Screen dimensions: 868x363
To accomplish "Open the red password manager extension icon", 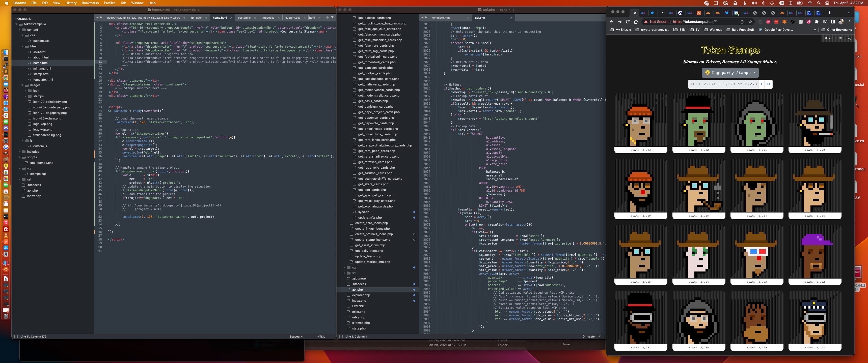I will point(776,21).
